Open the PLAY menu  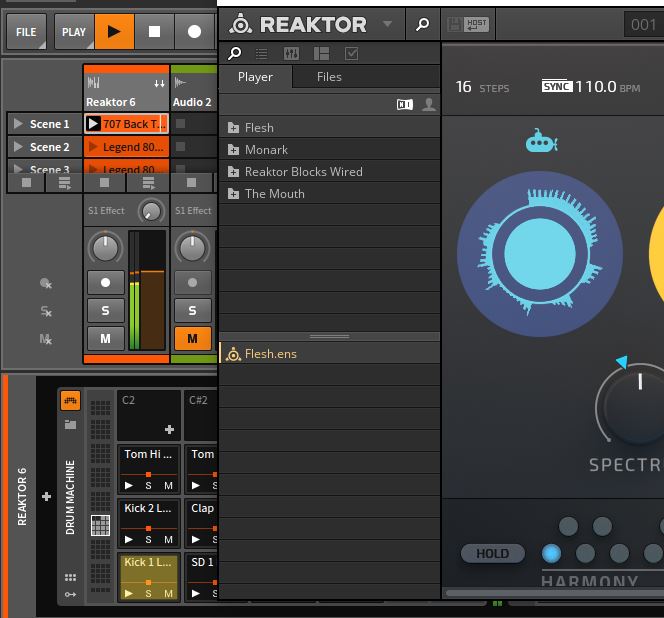[x=74, y=32]
